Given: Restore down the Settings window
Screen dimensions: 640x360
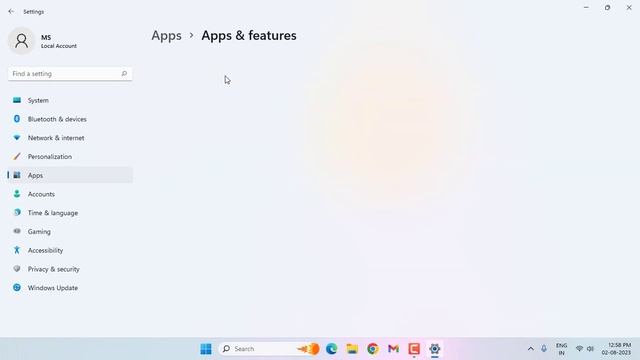Looking at the screenshot, I should [607, 7].
